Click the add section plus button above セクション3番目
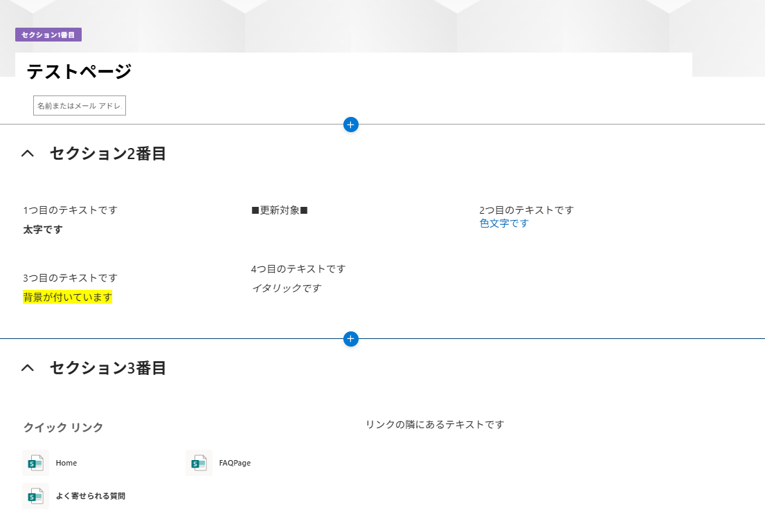Image resolution: width=765 pixels, height=532 pixels. click(351, 339)
